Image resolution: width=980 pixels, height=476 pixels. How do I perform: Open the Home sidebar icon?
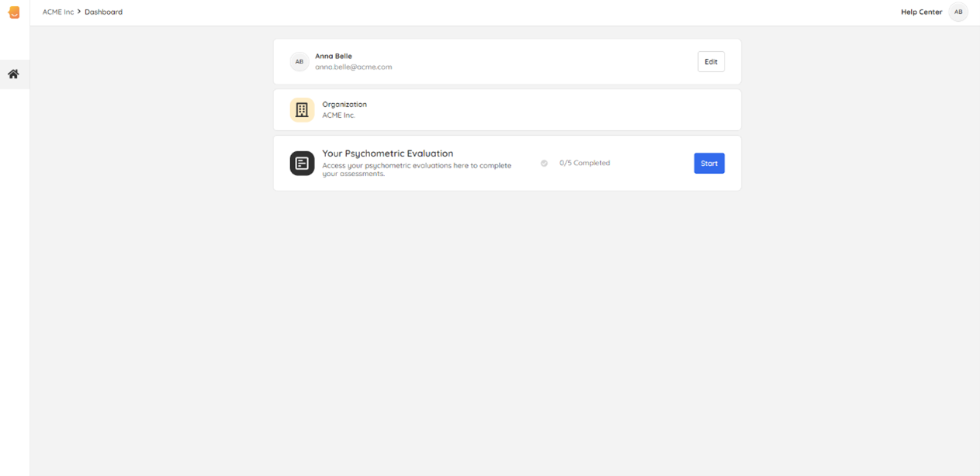point(13,74)
